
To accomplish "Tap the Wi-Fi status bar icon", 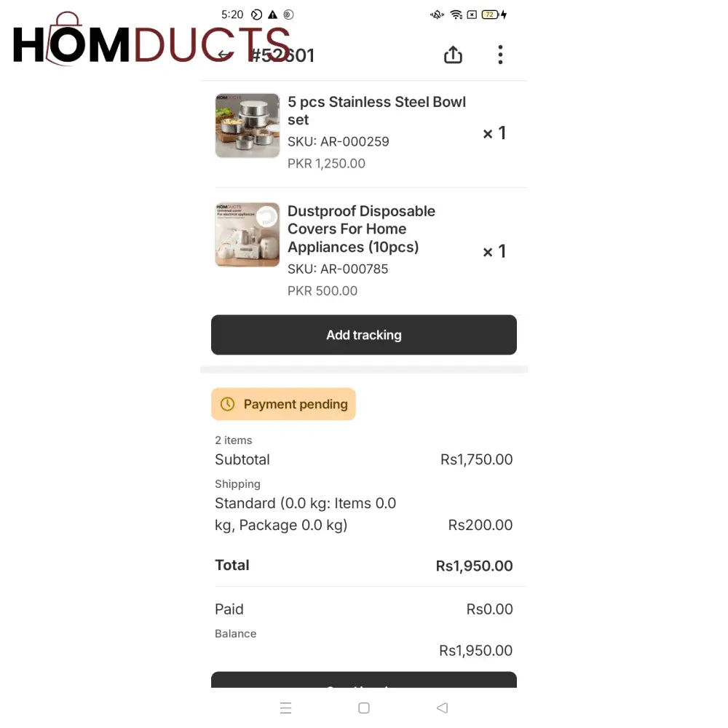I will point(456,15).
